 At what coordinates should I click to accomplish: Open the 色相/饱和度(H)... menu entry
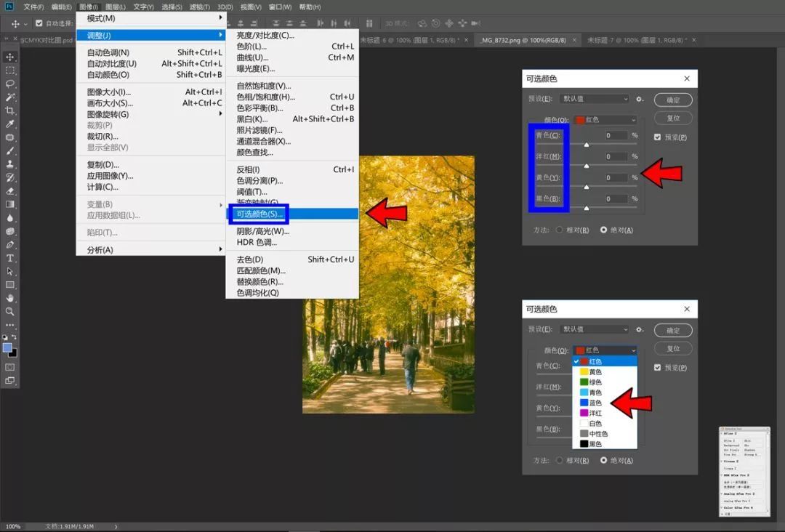pos(265,97)
